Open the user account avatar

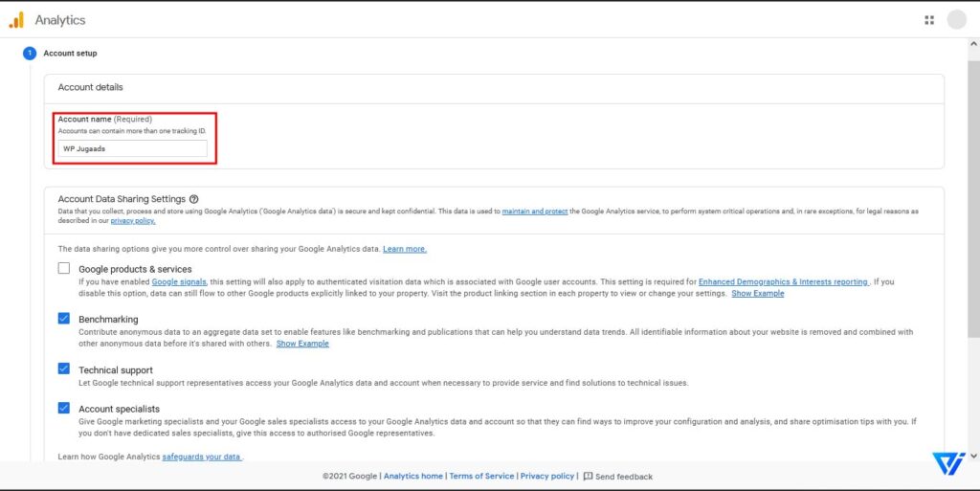coord(956,20)
